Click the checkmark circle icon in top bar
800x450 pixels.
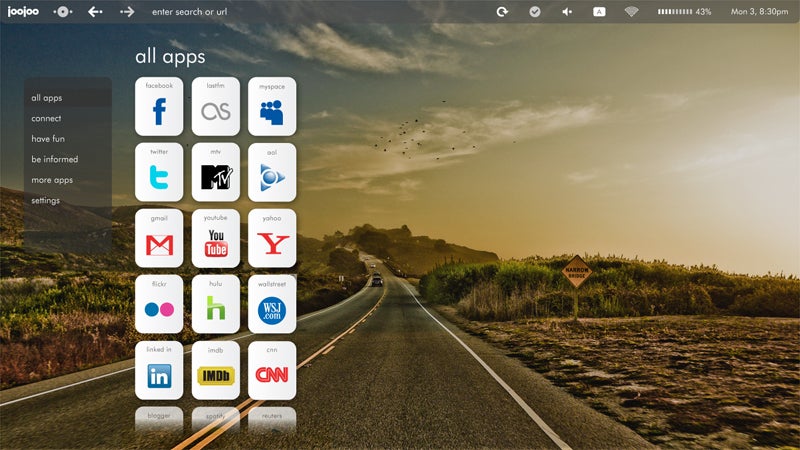(535, 11)
